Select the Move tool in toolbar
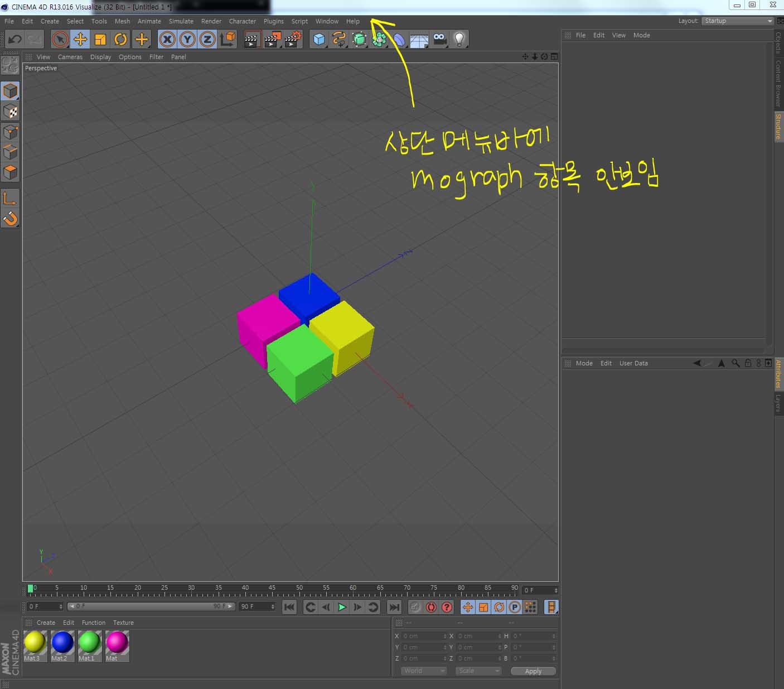The height and width of the screenshot is (689, 784). (80, 39)
